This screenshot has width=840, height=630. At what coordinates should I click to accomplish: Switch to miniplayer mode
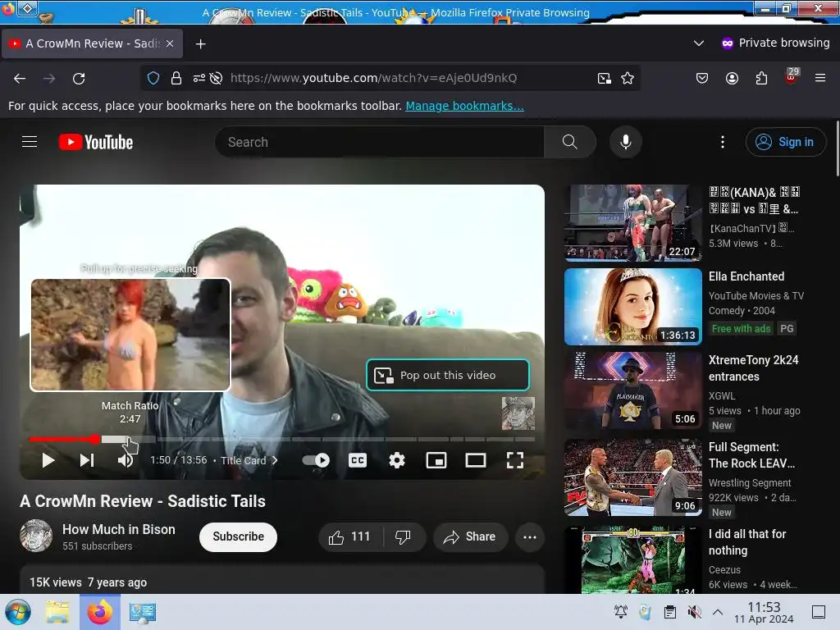436,460
